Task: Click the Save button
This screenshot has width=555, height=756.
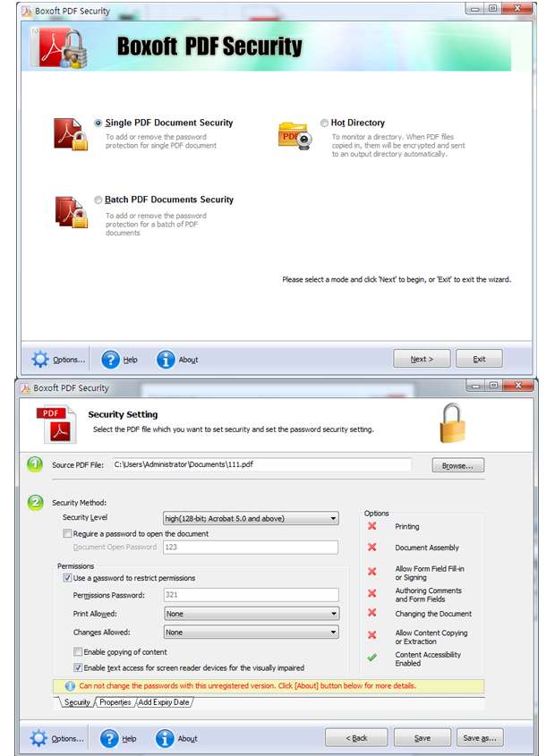Action: (x=423, y=738)
